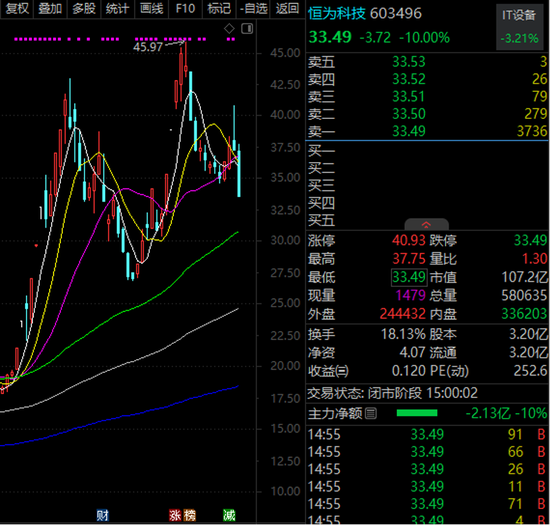Click the 标记 mark button
550x525 pixels.
pyautogui.click(x=219, y=8)
